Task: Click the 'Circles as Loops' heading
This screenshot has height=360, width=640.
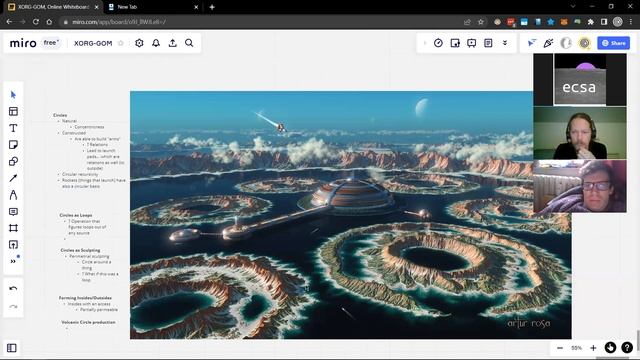Action: point(76,215)
